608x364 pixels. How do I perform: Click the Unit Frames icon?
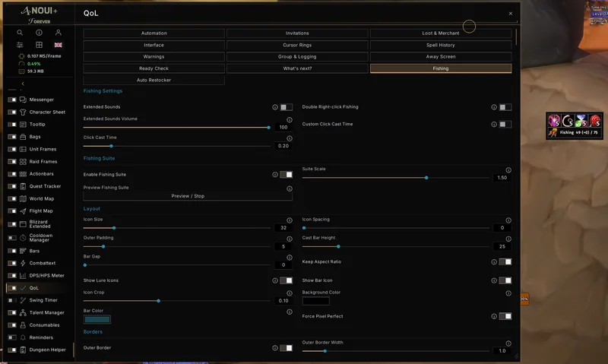[x=23, y=149]
